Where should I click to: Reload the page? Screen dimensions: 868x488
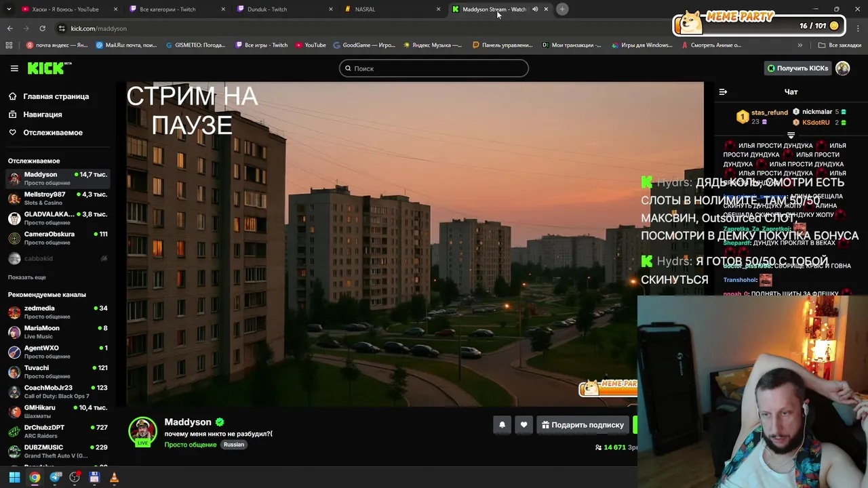point(42,28)
